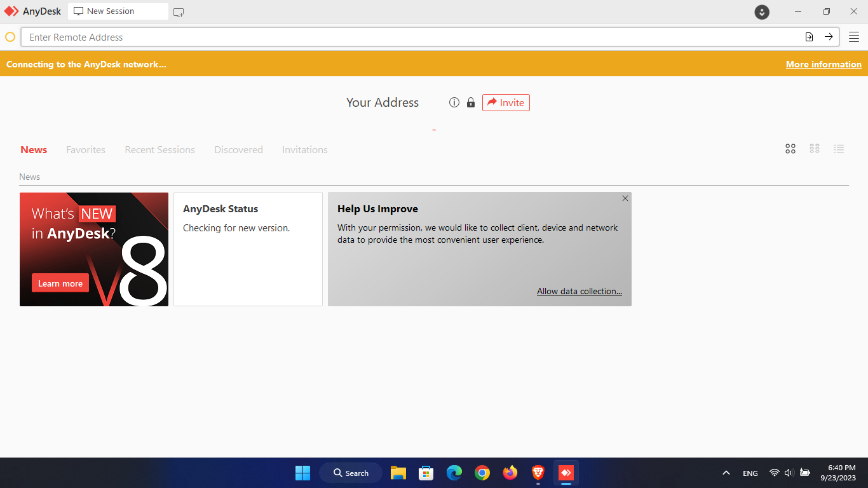Click the Invite button
The height and width of the screenshot is (488, 868).
506,102
